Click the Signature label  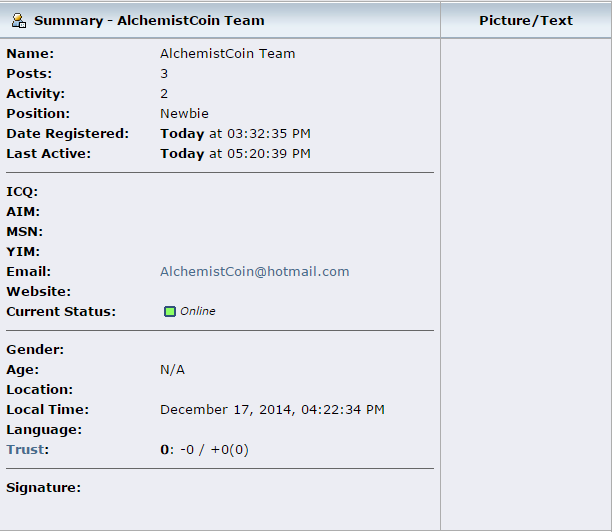pos(44,488)
